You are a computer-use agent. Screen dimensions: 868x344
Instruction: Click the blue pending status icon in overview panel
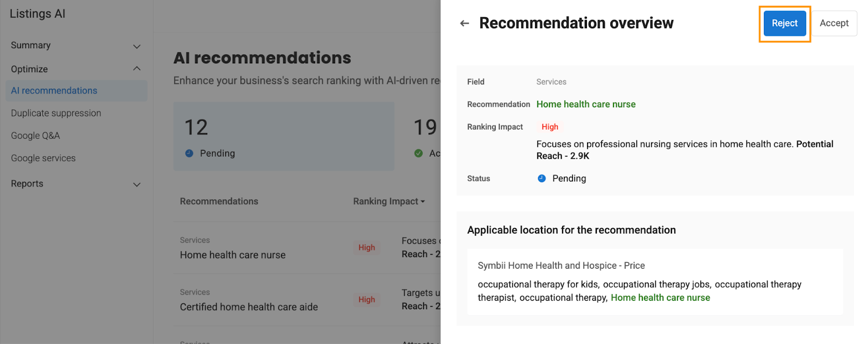tap(541, 178)
